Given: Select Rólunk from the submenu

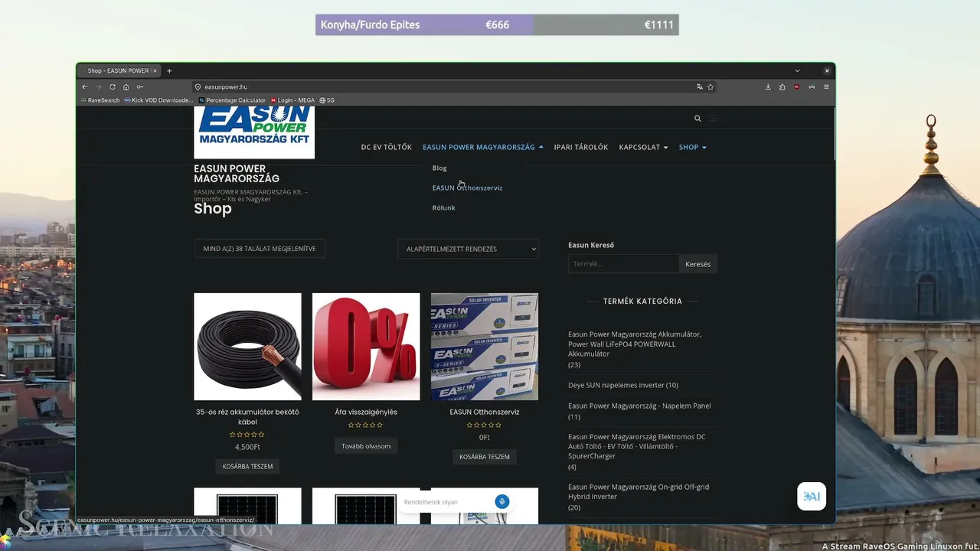Looking at the screenshot, I should click(x=443, y=208).
